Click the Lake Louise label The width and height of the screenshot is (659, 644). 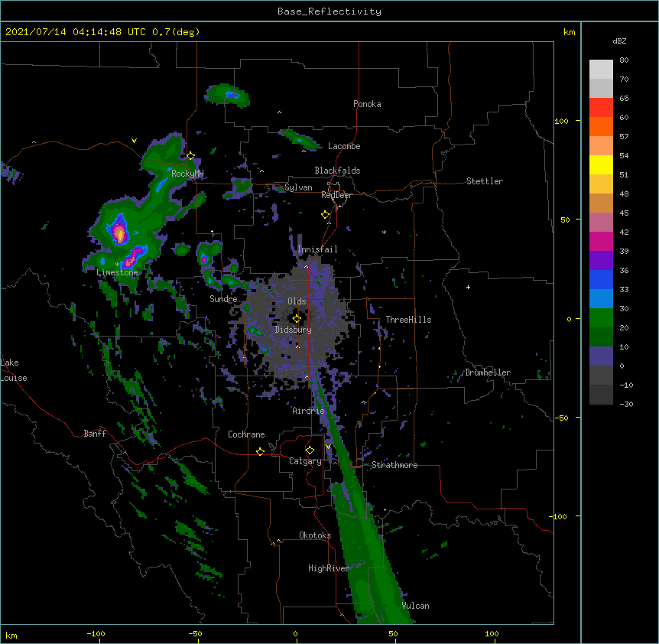14,370
